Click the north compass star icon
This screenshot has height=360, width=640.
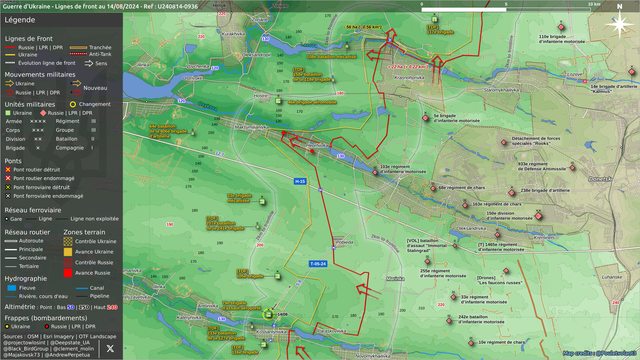pyautogui.click(x=619, y=24)
